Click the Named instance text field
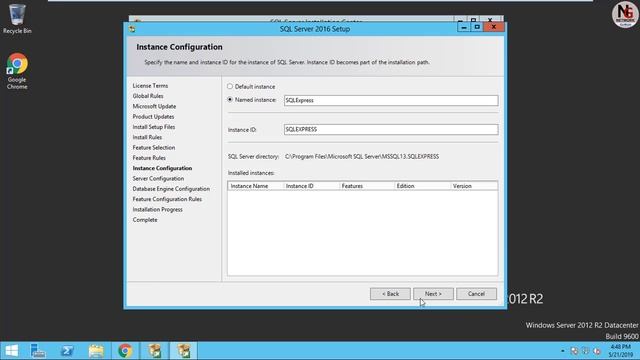The height and width of the screenshot is (360, 640). [x=391, y=100]
